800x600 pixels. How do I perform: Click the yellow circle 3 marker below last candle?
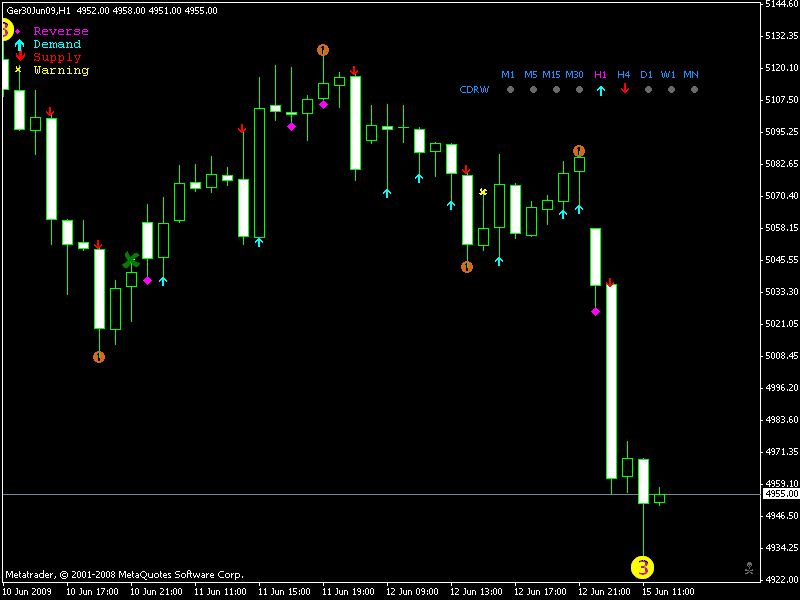(x=643, y=567)
